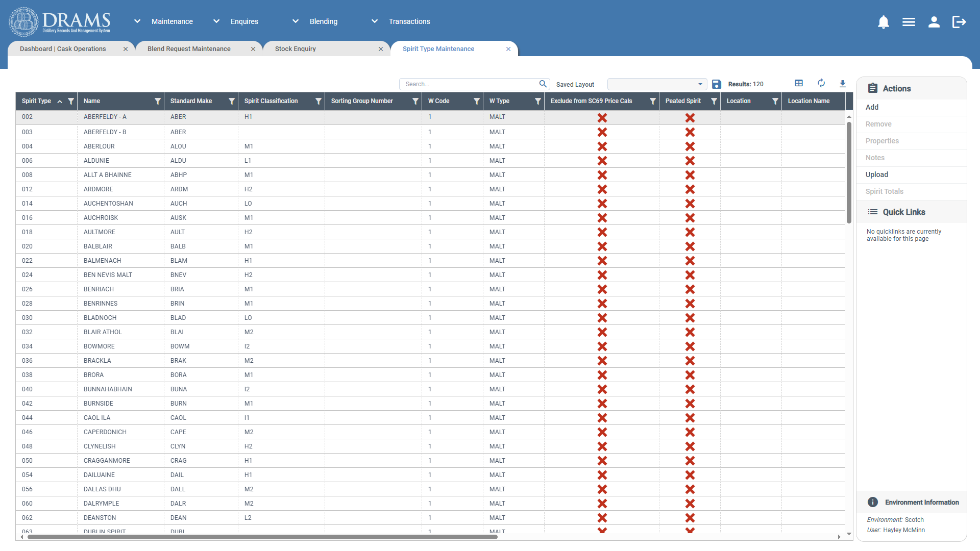The width and height of the screenshot is (980, 551).
Task: Open the notifications bell
Action: pyautogui.click(x=884, y=22)
